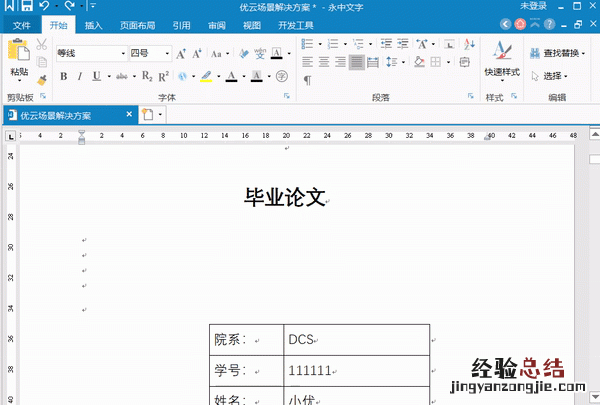
Task: Click the yellow text highlight color button
Action: coord(205,76)
